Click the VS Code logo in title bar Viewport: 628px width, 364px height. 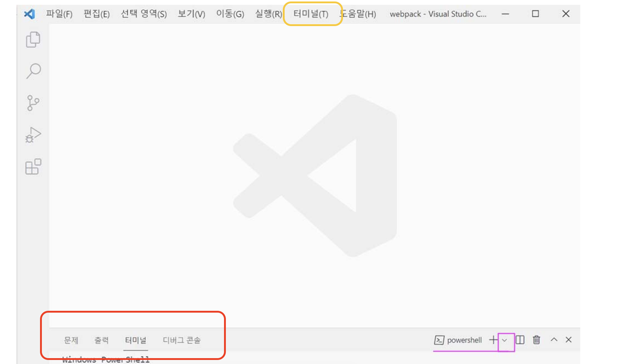(29, 14)
